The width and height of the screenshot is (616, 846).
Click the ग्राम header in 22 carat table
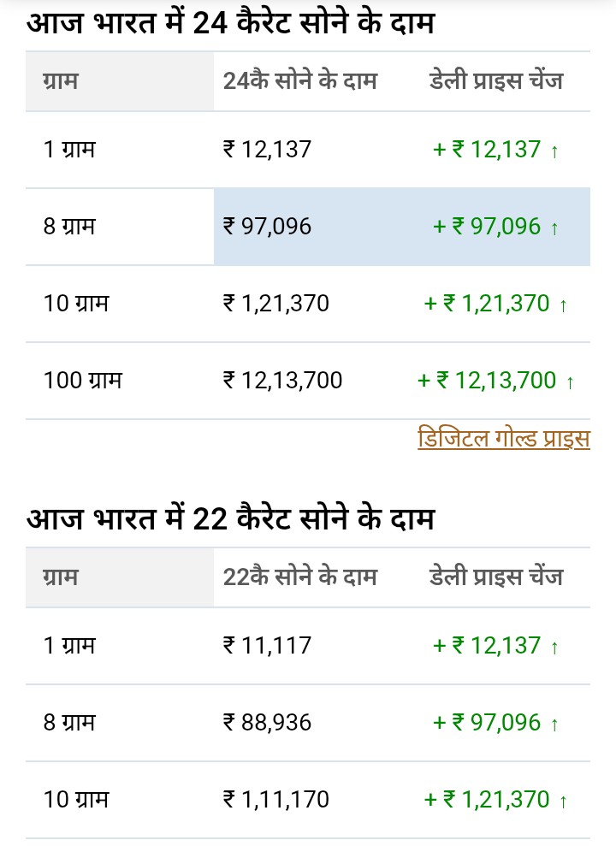(x=60, y=577)
